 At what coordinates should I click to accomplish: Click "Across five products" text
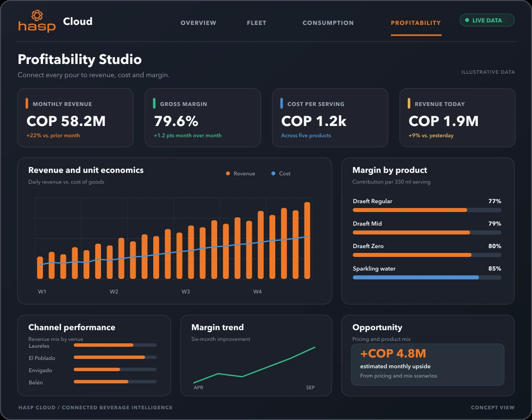coord(306,135)
